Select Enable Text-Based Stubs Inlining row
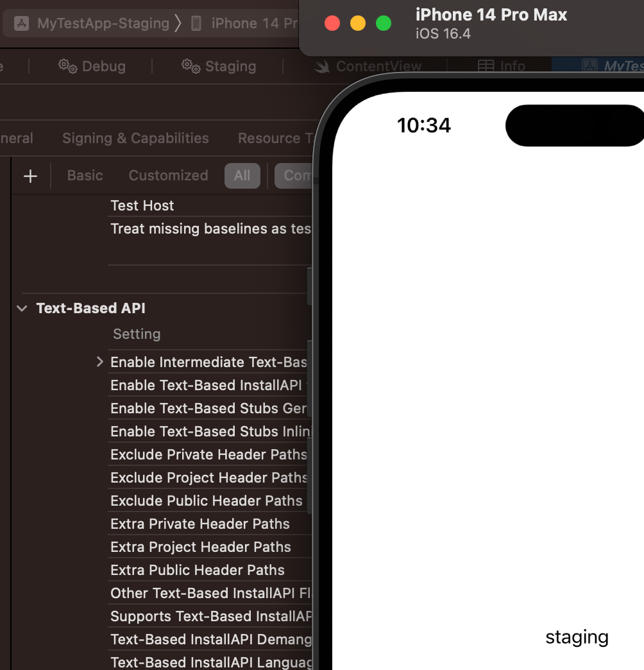This screenshot has width=644, height=670. coord(209,431)
